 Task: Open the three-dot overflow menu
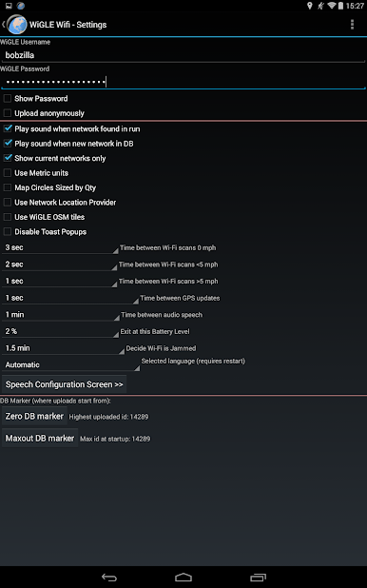point(352,25)
